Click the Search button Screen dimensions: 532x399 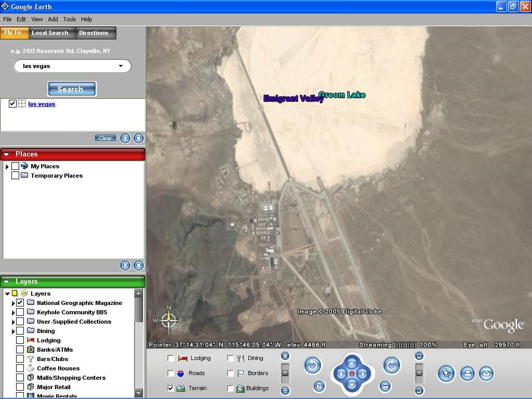[x=72, y=89]
